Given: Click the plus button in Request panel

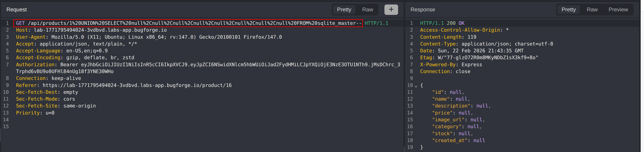Looking at the screenshot, I should tap(391, 10).
